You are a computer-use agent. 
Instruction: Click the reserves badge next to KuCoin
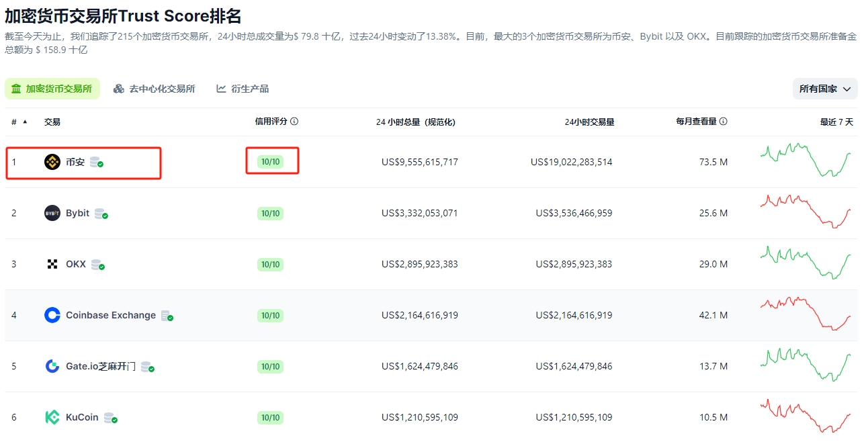(111, 418)
